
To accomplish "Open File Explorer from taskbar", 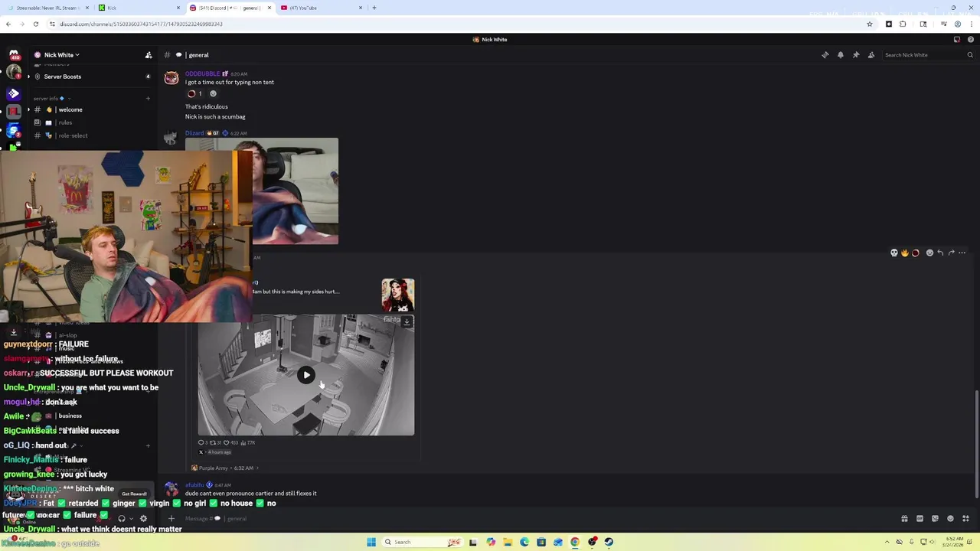I will click(507, 542).
